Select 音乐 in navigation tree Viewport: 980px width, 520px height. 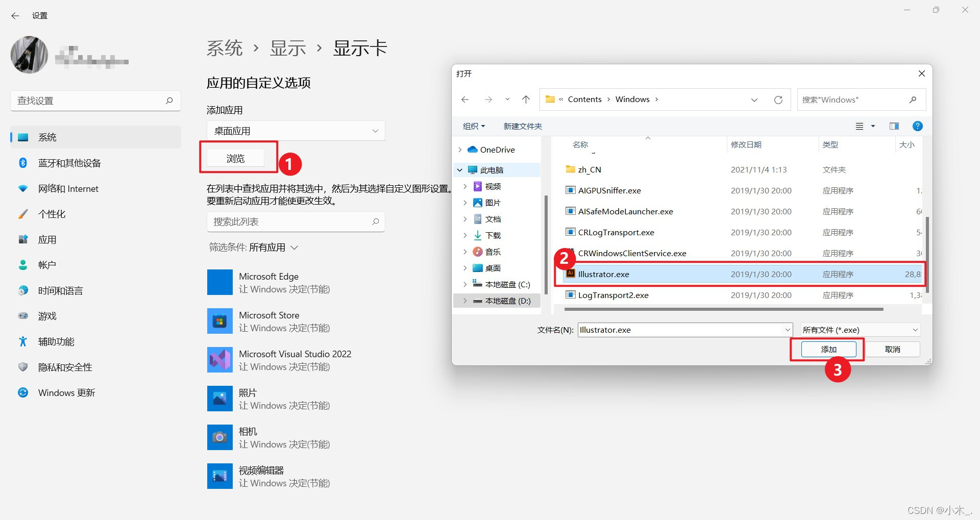click(493, 252)
